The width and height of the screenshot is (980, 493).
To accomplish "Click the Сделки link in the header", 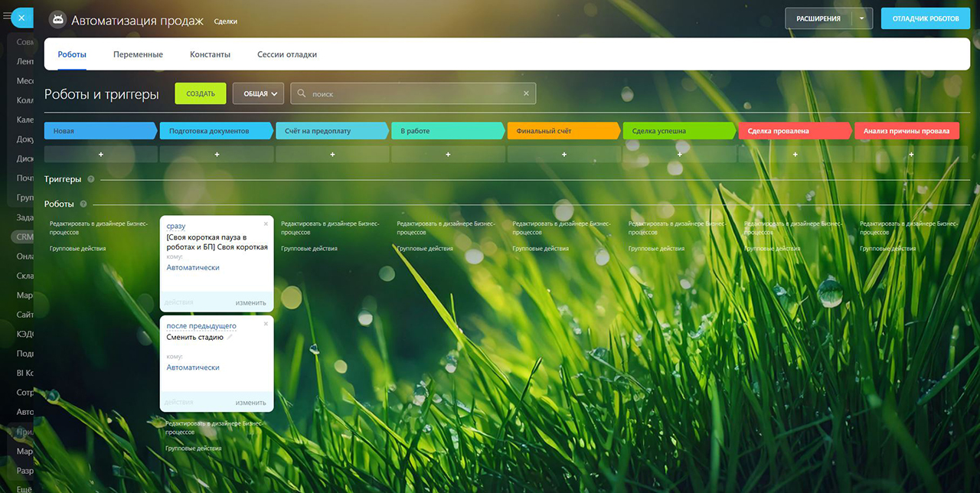I will pos(225,21).
